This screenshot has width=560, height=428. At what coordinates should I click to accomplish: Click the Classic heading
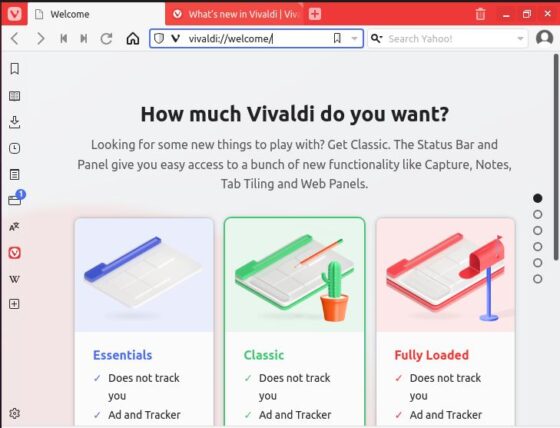point(264,355)
